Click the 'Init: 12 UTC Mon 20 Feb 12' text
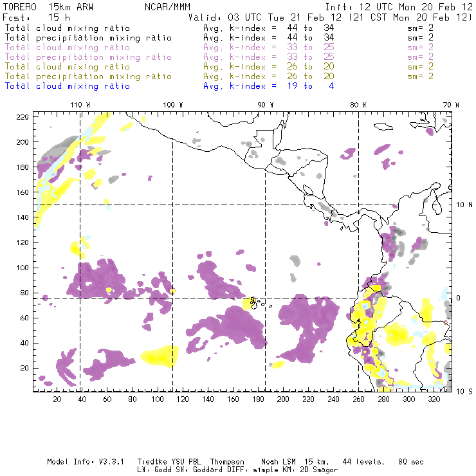This screenshot has width=476, height=476. (399, 7)
